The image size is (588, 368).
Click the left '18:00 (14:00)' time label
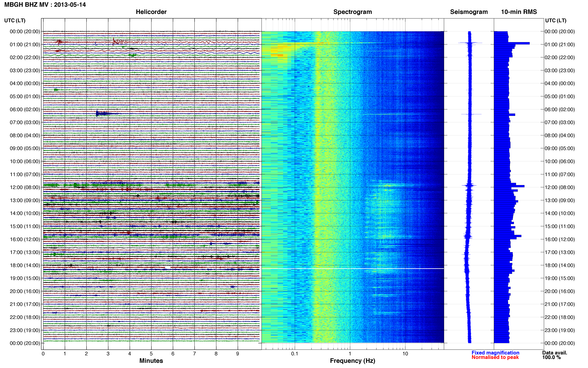[25, 265]
